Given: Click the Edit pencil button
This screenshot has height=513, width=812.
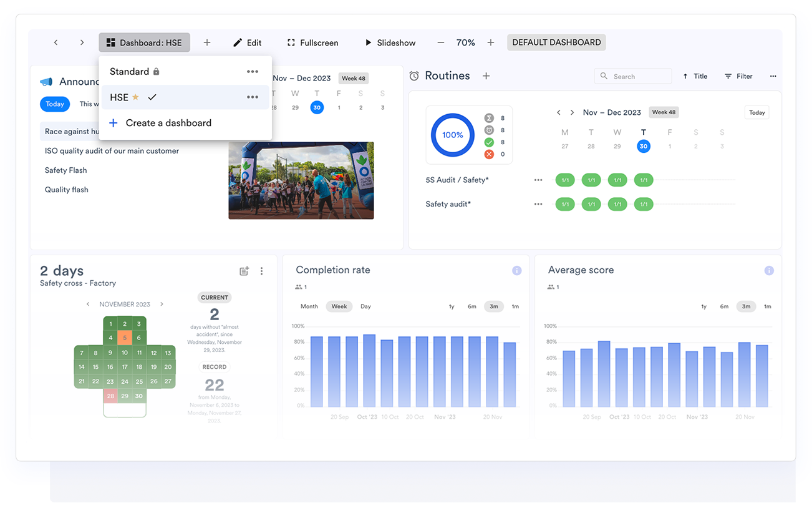Looking at the screenshot, I should (247, 42).
